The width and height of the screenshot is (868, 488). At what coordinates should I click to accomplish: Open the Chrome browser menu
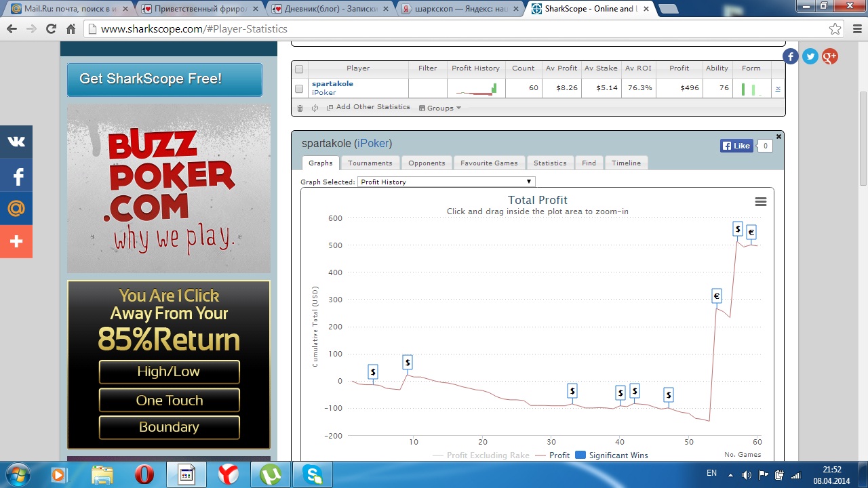(x=856, y=29)
